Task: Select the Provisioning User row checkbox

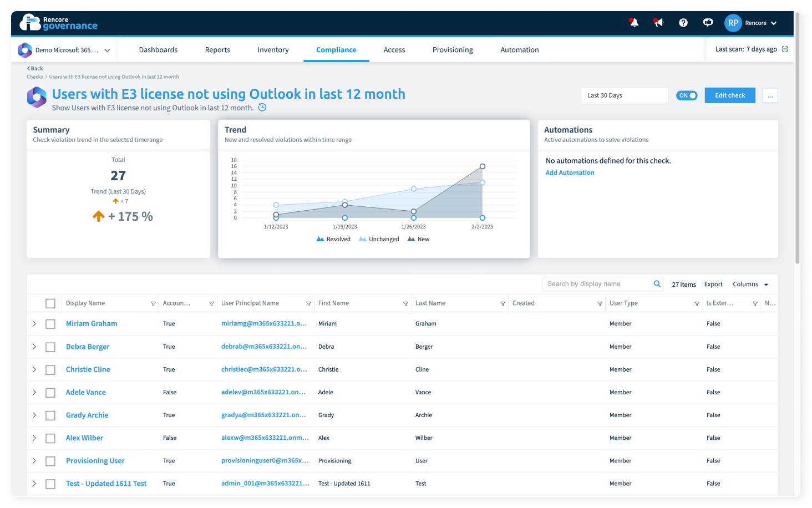Action: point(50,461)
